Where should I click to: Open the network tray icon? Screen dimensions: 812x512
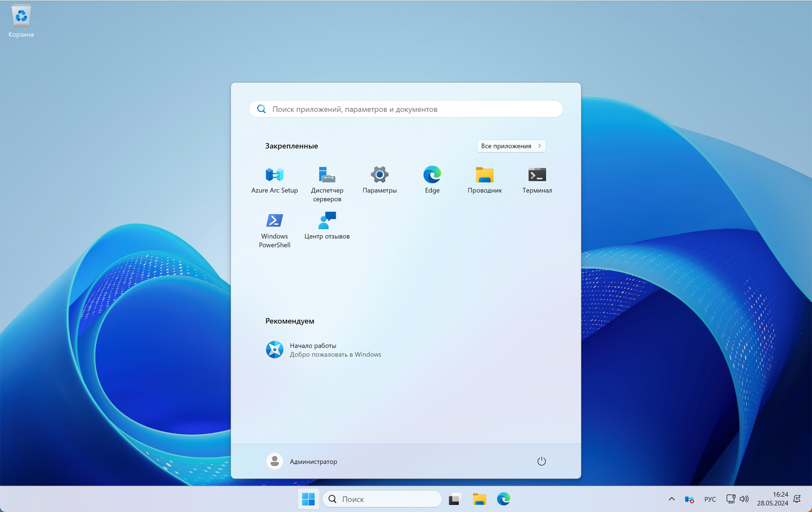(730, 499)
